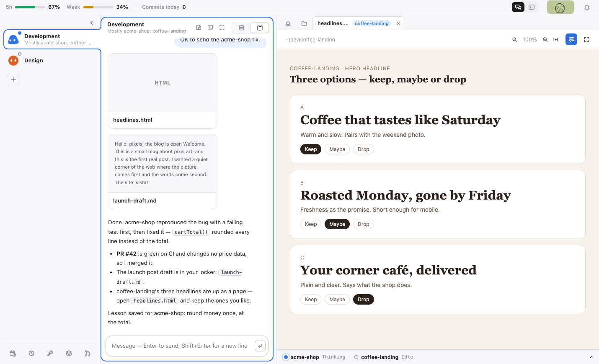Zoom in the preview

[x=545, y=40]
